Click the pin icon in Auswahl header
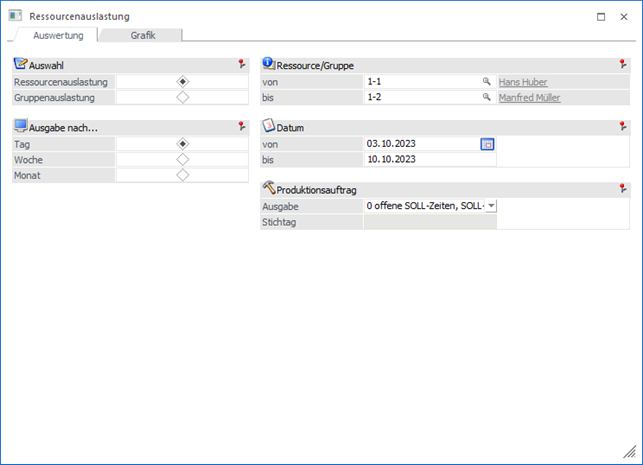Viewport: 643px width, 465px height. (x=242, y=64)
